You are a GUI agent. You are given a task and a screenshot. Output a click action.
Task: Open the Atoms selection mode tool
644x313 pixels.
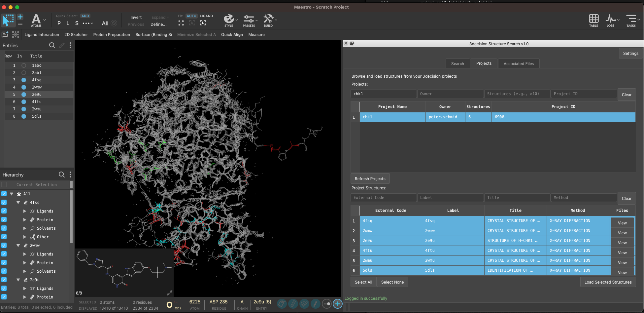click(36, 20)
